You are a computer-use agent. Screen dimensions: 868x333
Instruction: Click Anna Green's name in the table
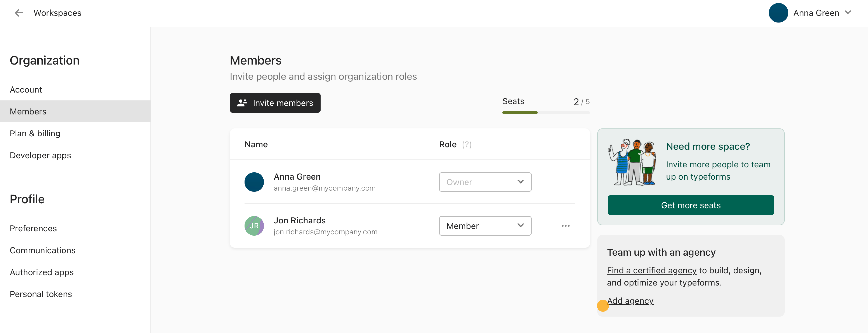(297, 177)
